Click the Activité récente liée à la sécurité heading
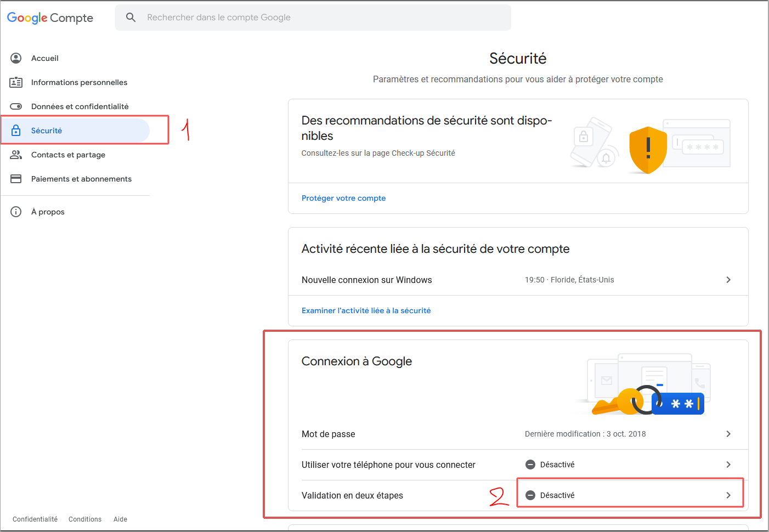Image resolution: width=769 pixels, height=532 pixels. tap(436, 249)
